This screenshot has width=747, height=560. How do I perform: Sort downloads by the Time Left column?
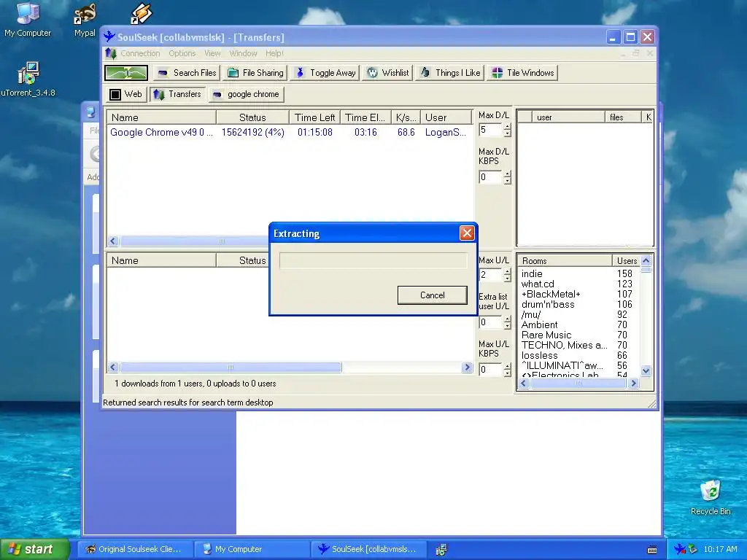(x=314, y=117)
